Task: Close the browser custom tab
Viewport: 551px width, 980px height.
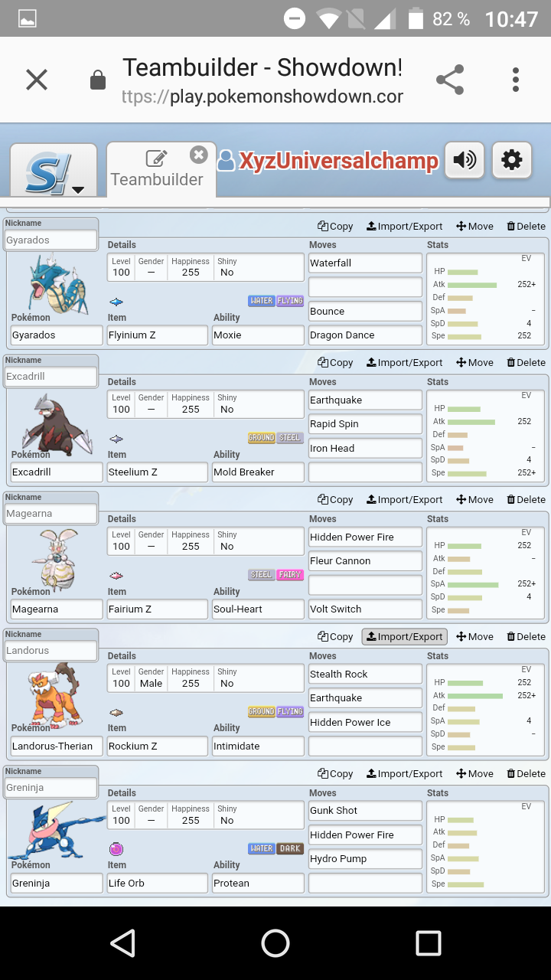Action: tap(37, 80)
